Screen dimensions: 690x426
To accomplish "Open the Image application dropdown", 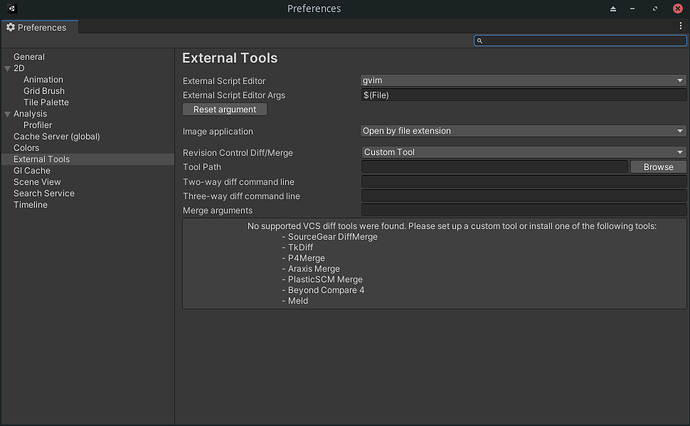I will [x=523, y=131].
